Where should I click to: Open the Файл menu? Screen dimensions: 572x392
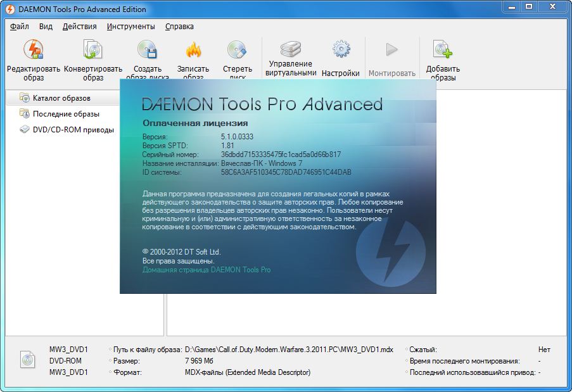[x=20, y=26]
